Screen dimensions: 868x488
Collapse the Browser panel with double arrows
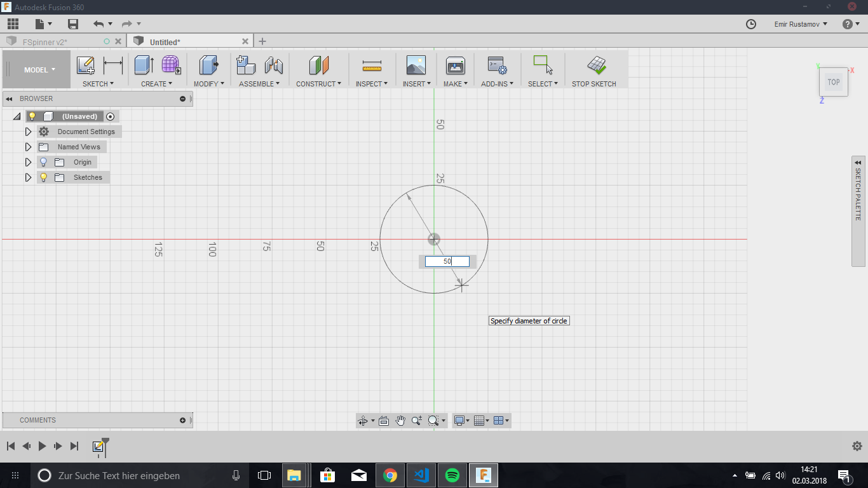10,98
